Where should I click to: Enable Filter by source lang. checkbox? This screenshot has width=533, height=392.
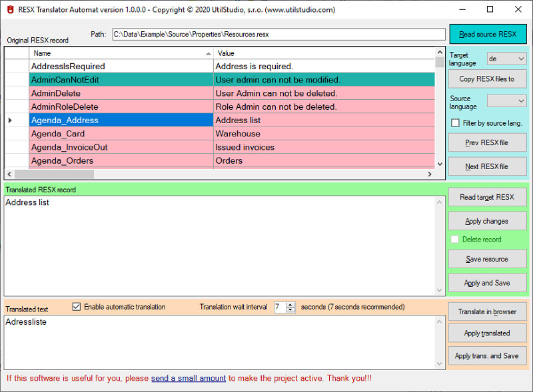pyautogui.click(x=455, y=123)
